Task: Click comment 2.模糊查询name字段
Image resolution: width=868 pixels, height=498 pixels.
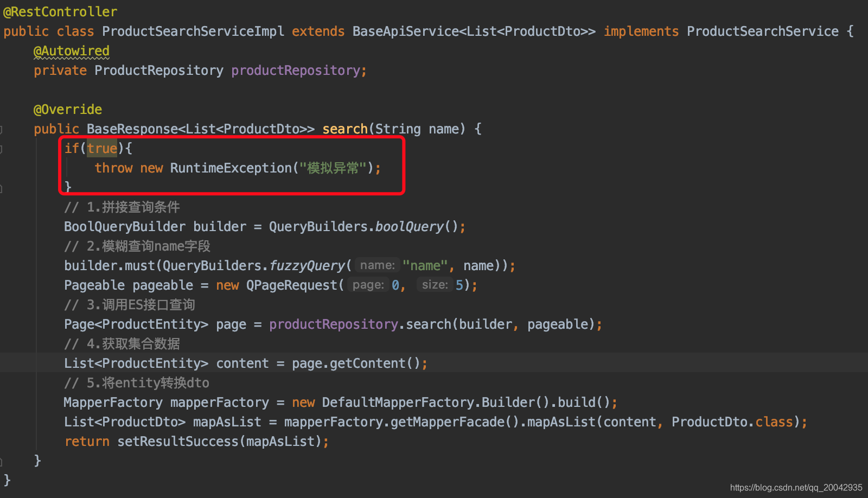Action: (137, 246)
